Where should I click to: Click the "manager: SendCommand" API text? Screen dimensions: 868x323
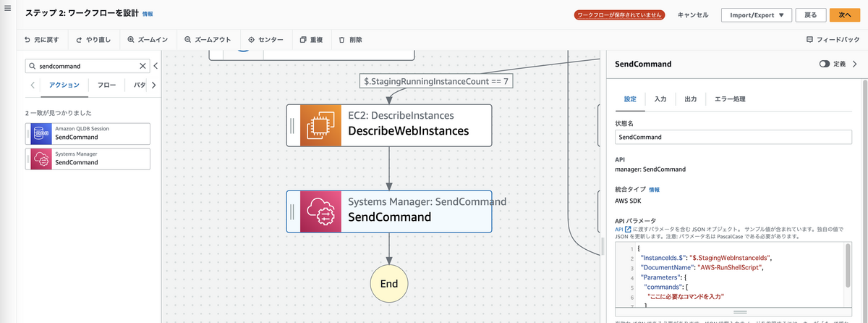click(x=650, y=169)
